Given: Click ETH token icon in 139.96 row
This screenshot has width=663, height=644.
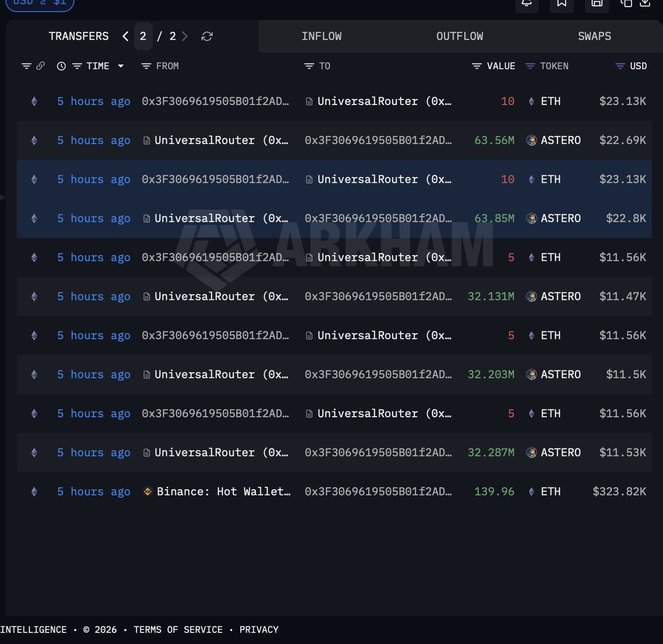Looking at the screenshot, I should [532, 491].
